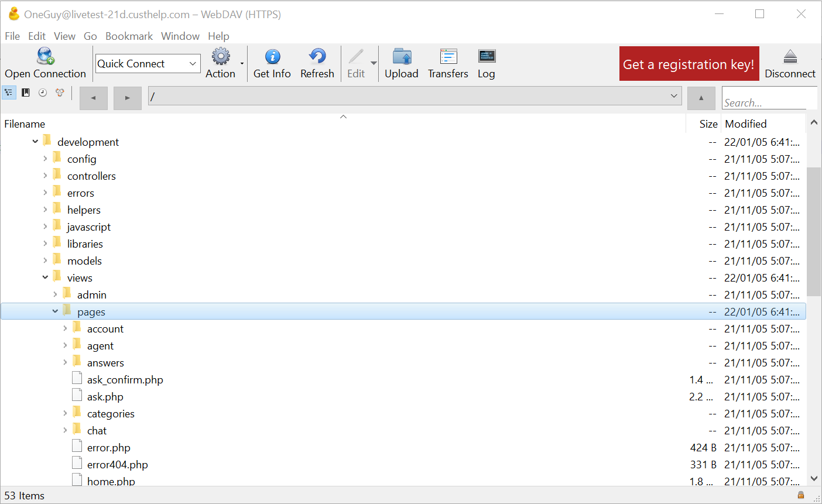The height and width of the screenshot is (504, 822).
Task: Refresh the file listing
Action: coord(317,56)
